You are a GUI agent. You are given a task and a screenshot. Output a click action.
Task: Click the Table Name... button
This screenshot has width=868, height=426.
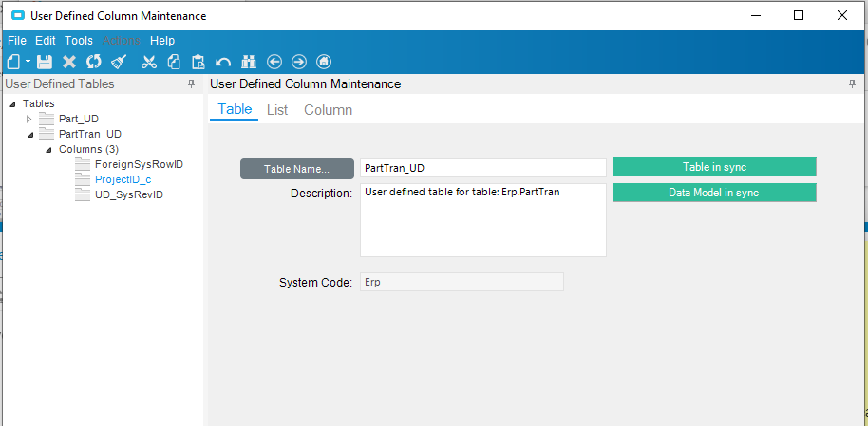click(296, 169)
